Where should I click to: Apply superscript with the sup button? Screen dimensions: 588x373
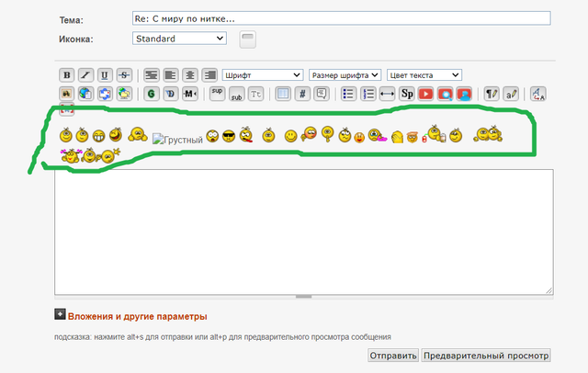click(217, 94)
